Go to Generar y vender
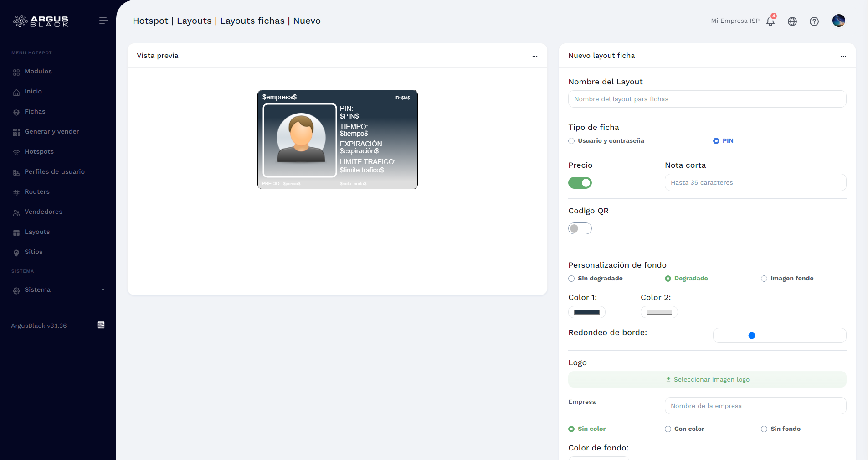The width and height of the screenshot is (868, 460). coord(51,132)
